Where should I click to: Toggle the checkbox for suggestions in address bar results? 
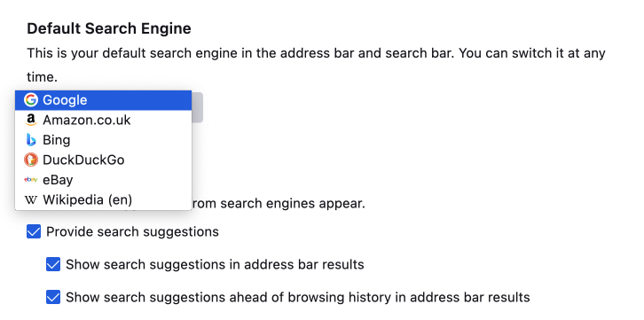tap(53, 264)
